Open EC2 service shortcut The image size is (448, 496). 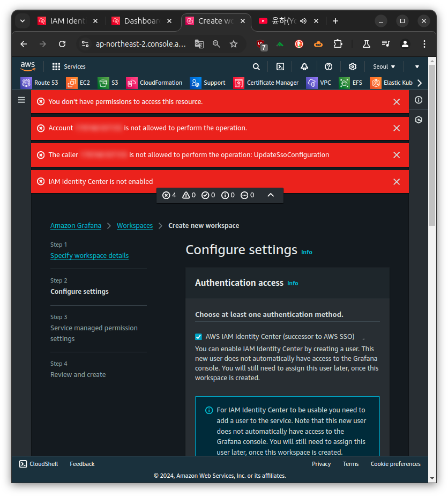(x=78, y=83)
